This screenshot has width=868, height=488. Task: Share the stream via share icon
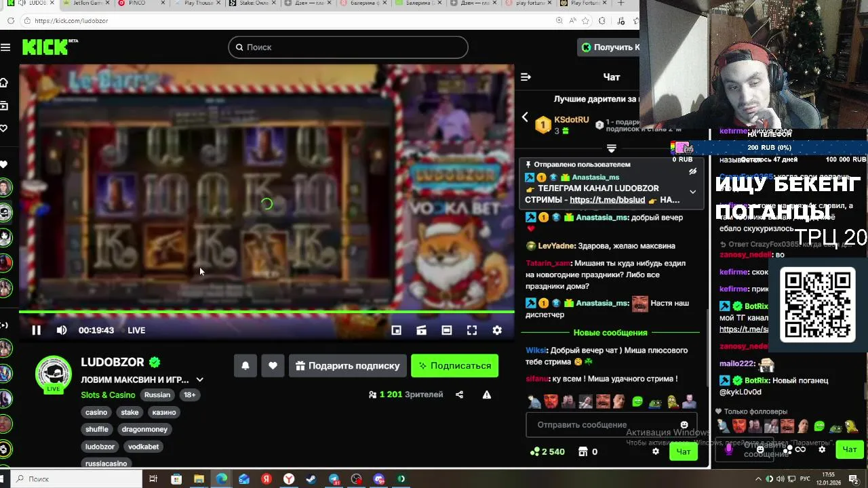459,394
